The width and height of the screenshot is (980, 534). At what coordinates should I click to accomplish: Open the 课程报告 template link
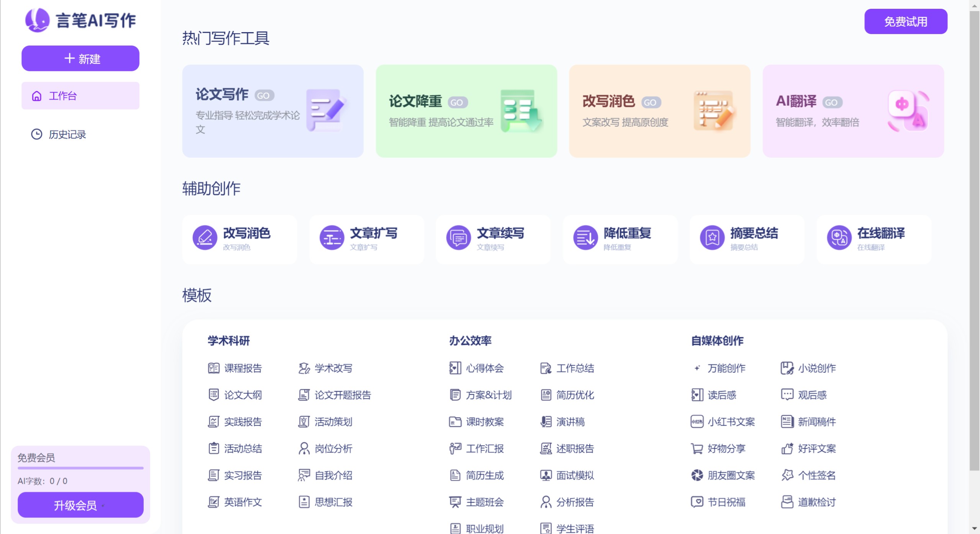pyautogui.click(x=243, y=368)
